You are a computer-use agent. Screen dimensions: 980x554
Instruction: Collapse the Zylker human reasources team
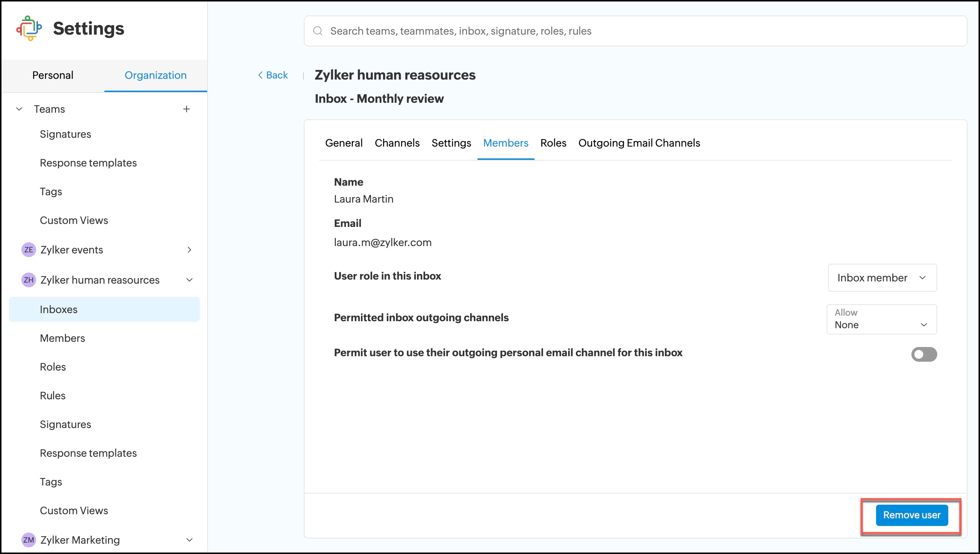pos(189,280)
